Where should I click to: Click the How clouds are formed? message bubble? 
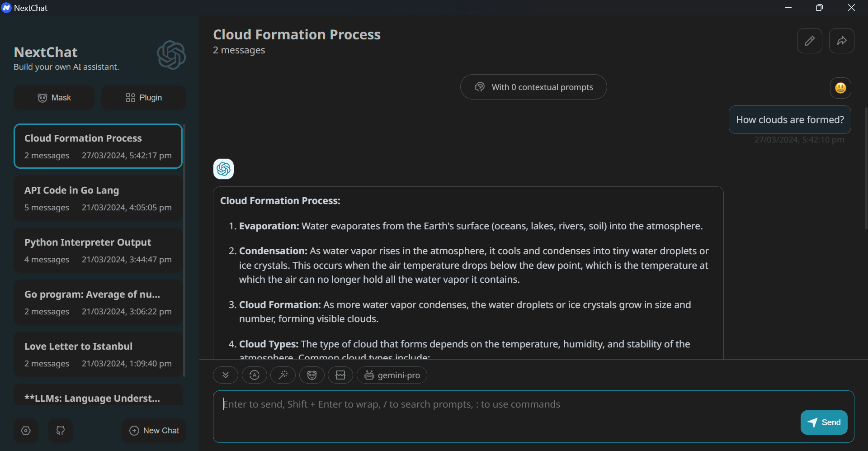(x=790, y=120)
